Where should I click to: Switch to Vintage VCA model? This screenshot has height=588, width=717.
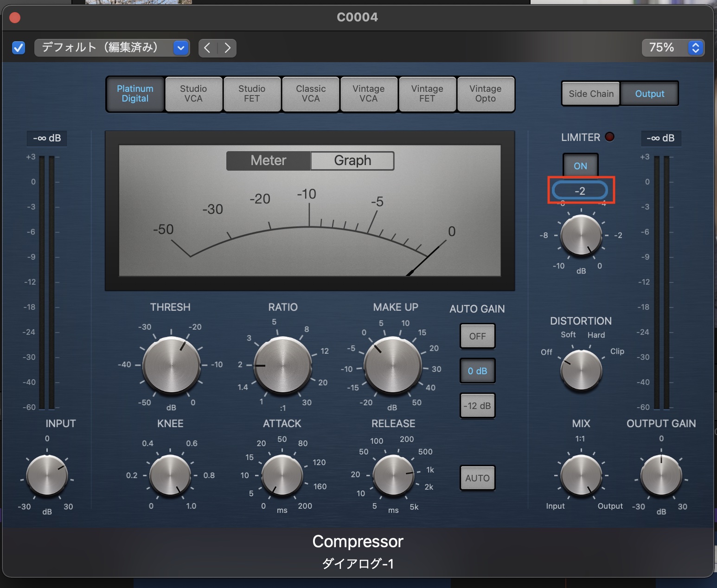tap(369, 94)
